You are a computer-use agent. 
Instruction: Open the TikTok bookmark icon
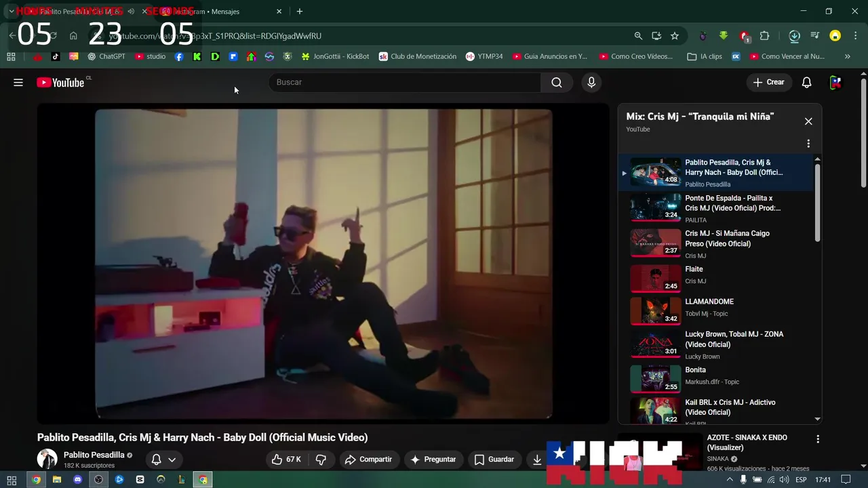(56, 57)
